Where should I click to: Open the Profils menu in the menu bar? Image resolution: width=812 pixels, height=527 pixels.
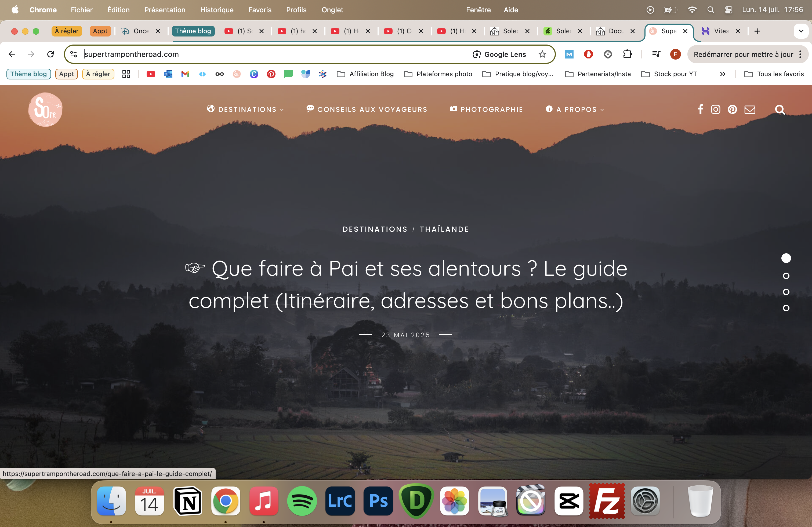[x=296, y=10]
